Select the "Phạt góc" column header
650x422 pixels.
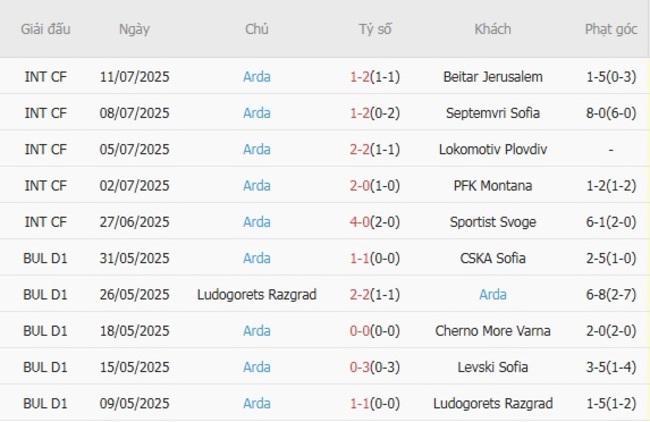610,29
